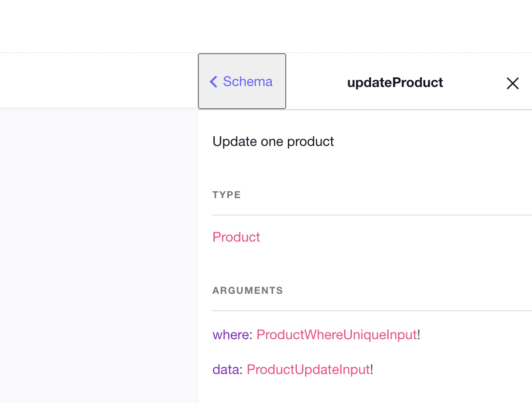Open the ProductUpdateInput type link
The image size is (532, 403).
click(308, 370)
